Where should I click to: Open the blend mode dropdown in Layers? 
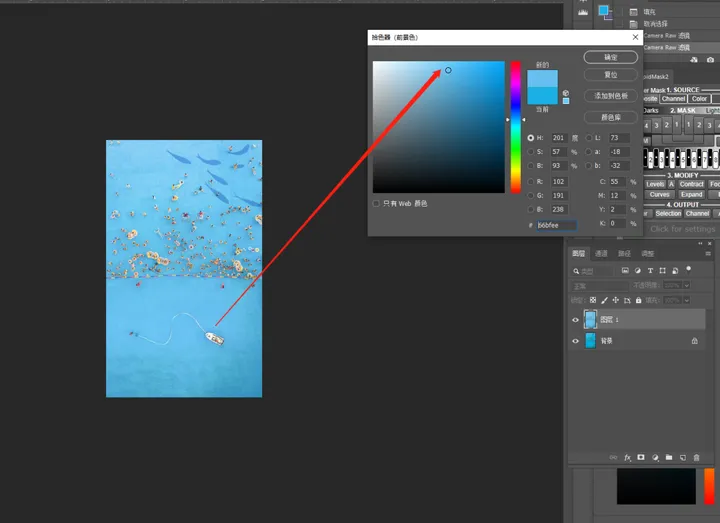point(600,286)
